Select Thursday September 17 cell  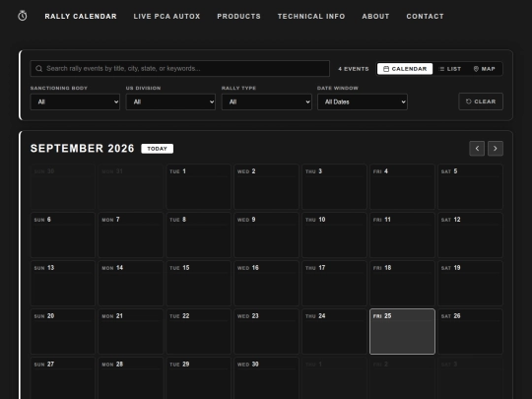[335, 284]
